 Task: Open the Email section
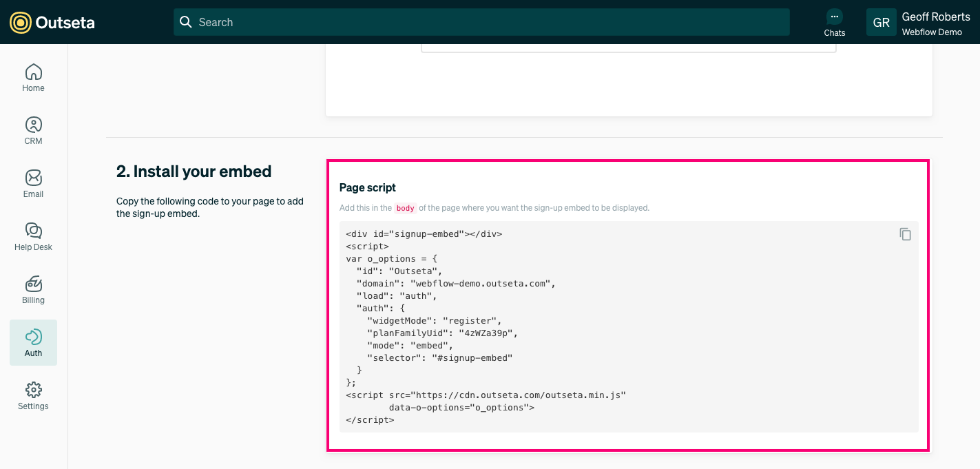(x=33, y=183)
